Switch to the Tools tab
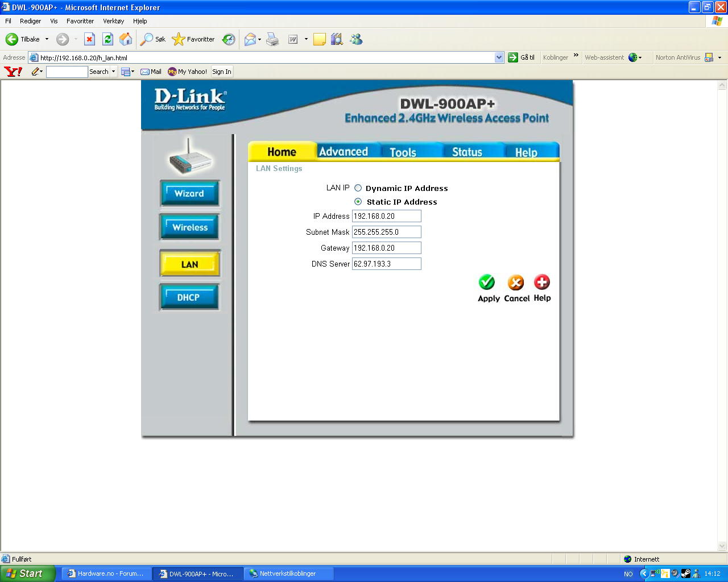 coord(403,152)
